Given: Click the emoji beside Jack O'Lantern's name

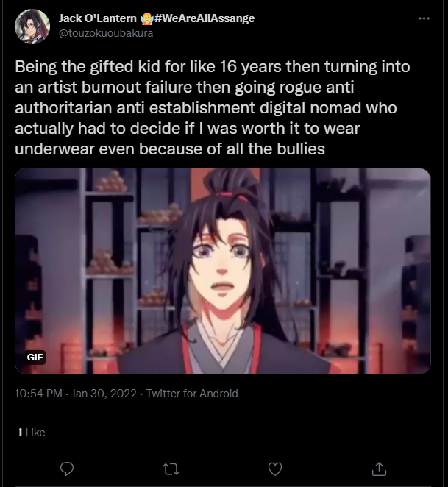Looking at the screenshot, I should pyautogui.click(x=146, y=18).
